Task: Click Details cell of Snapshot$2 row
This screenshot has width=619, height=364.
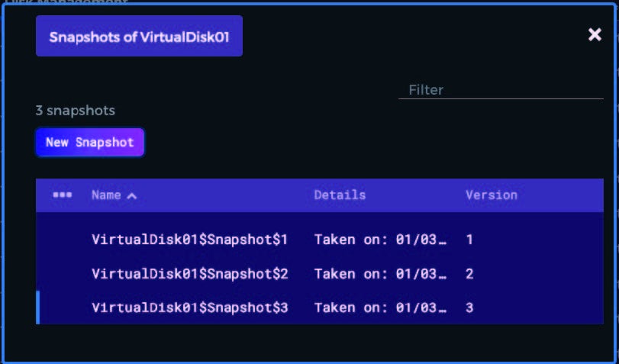Action: [x=380, y=274]
